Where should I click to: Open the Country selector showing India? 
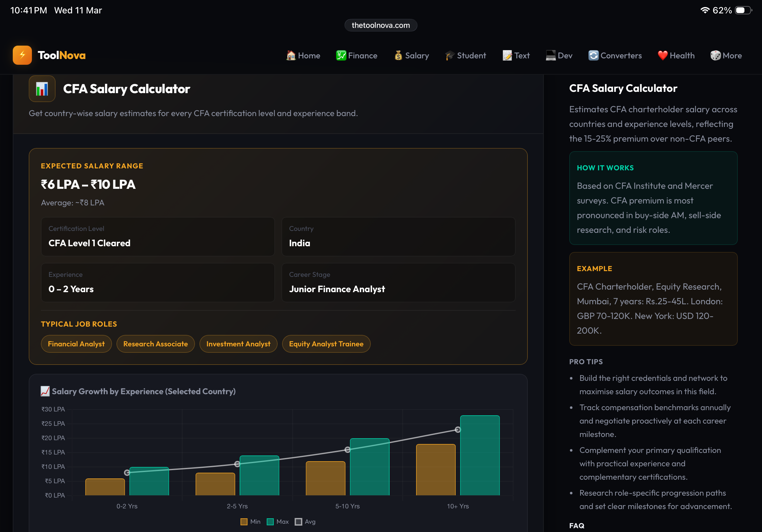[398, 237]
